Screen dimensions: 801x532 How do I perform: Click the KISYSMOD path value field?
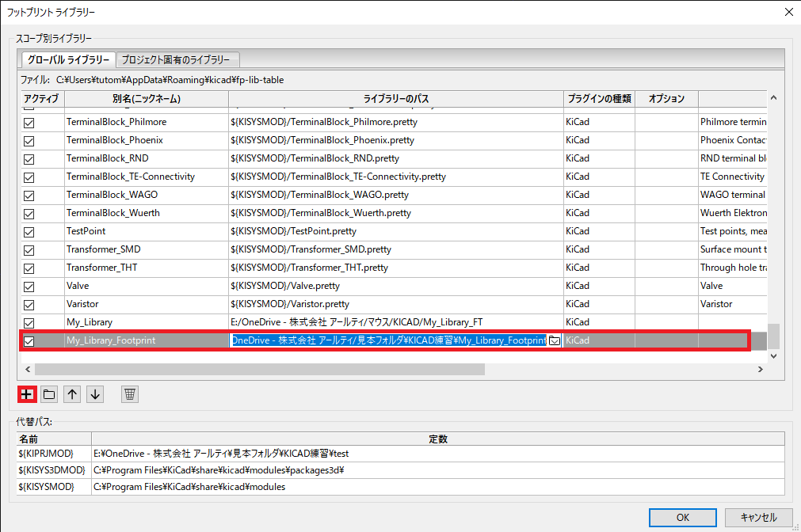(437, 487)
